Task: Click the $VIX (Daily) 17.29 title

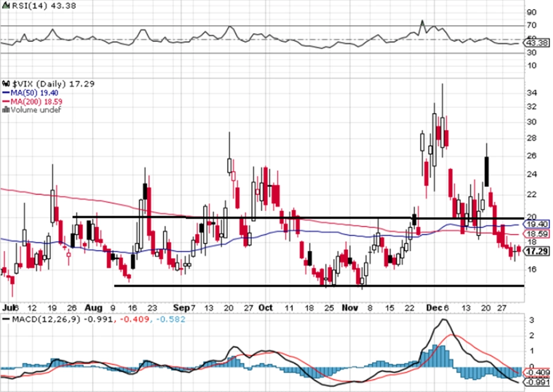Action: 53,84
